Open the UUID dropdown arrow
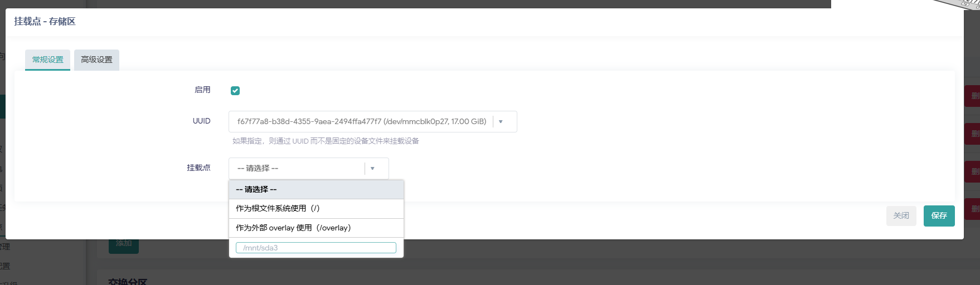This screenshot has width=980, height=285. click(501, 121)
